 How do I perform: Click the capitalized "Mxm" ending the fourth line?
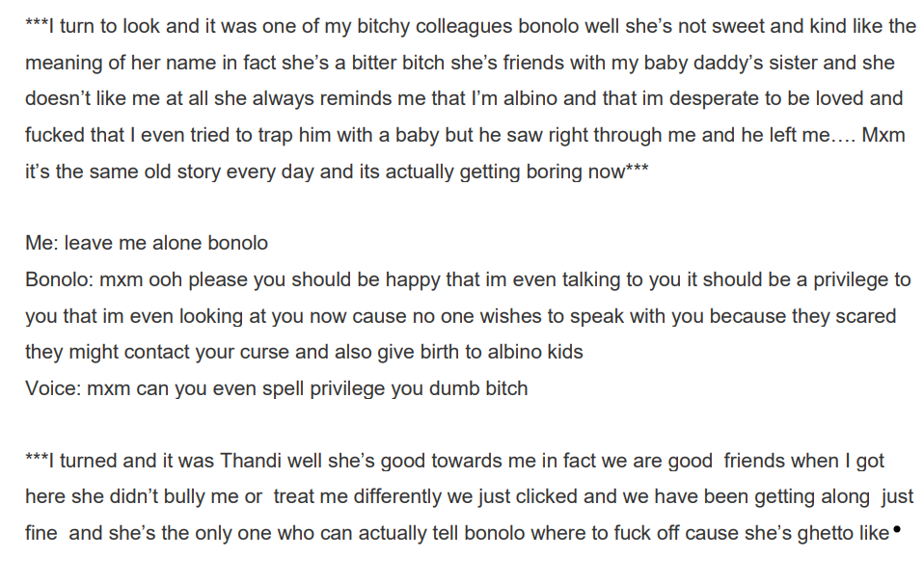tap(883, 135)
